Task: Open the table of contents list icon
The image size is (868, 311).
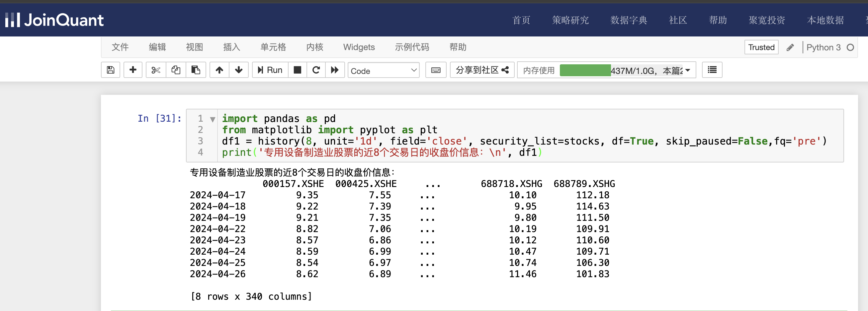Action: (x=712, y=70)
